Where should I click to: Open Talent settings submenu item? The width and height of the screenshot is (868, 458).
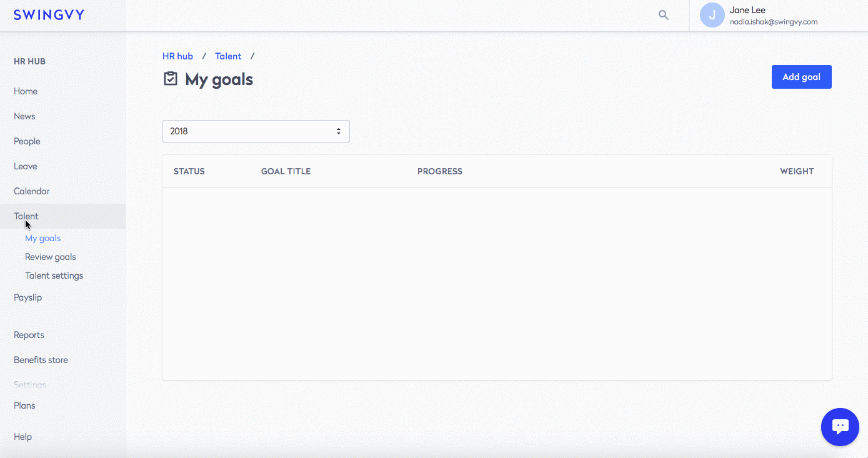(x=54, y=276)
